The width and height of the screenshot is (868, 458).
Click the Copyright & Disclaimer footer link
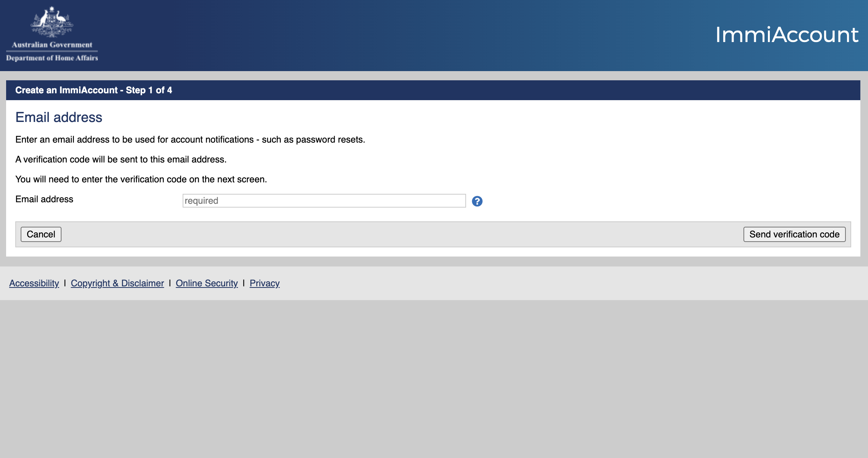(117, 283)
